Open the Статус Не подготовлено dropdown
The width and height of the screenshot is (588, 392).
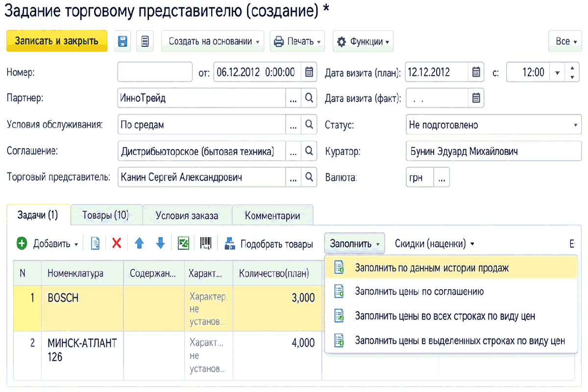pyautogui.click(x=575, y=125)
